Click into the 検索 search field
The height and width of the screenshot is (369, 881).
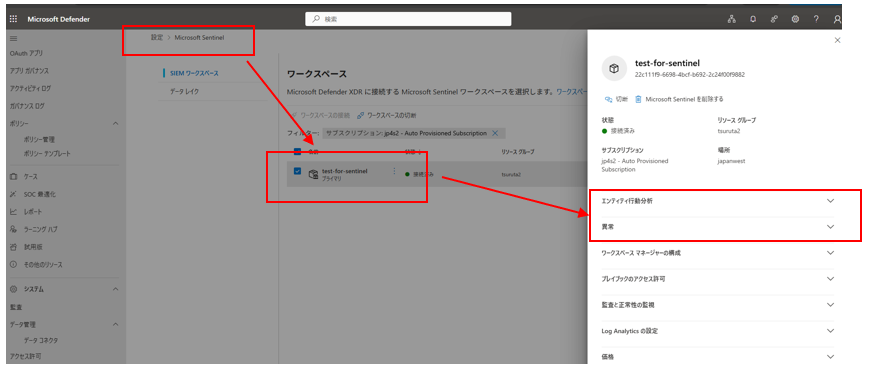(x=408, y=19)
